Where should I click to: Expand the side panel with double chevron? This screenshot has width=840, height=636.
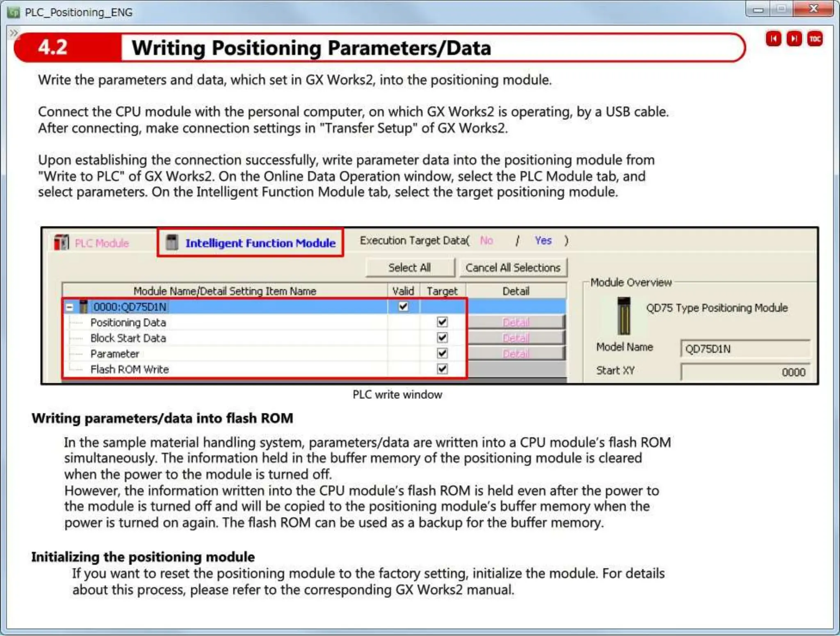pos(14,33)
